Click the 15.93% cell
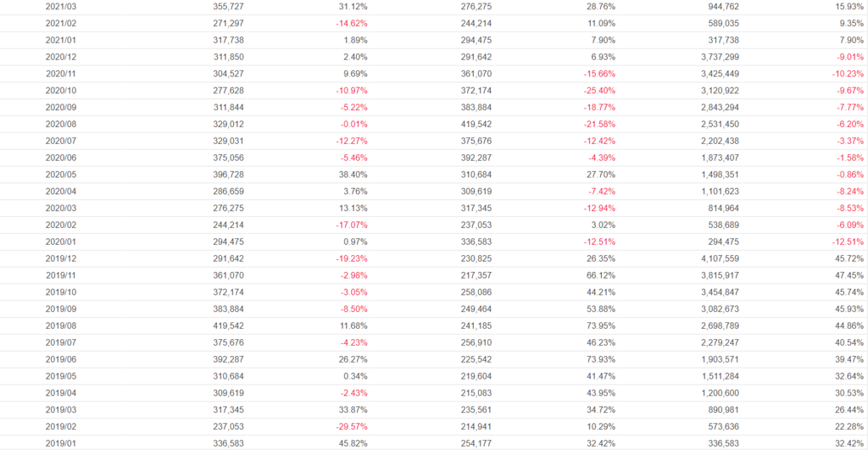Viewport: 868px width, 450px height. click(849, 7)
